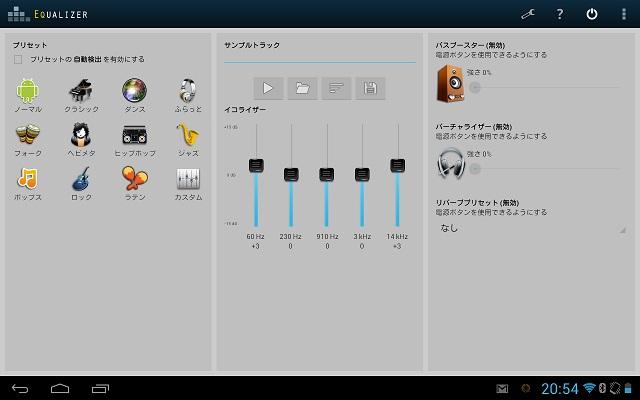Open settings with the wrench icon

pos(528,14)
